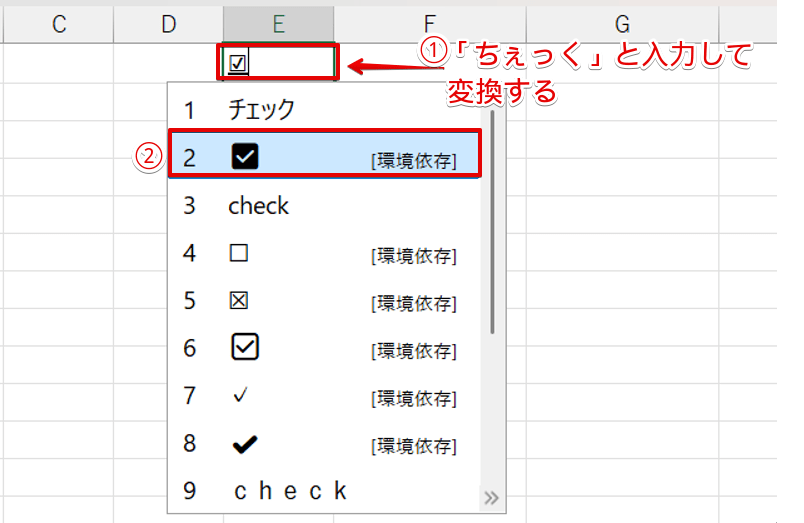Click cell E1 containing the check symbol
This screenshot has width=804, height=523.
pos(278,63)
